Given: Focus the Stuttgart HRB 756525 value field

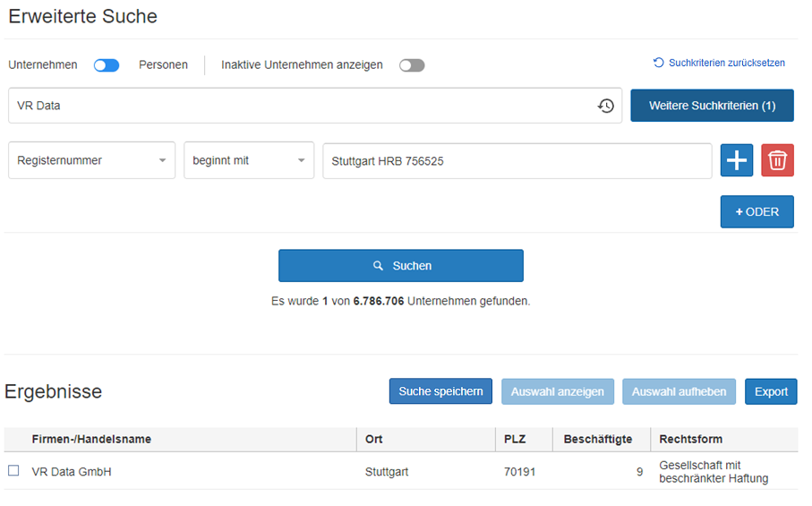Looking at the screenshot, I should click(x=517, y=161).
